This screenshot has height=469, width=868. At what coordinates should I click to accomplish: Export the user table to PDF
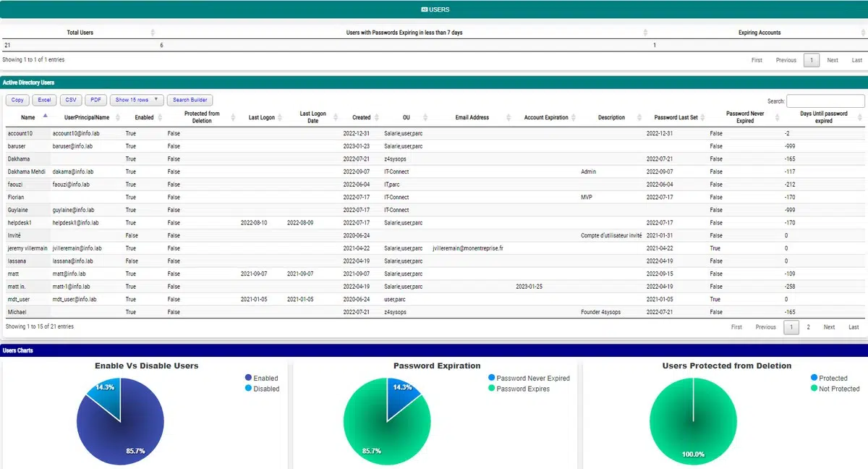pyautogui.click(x=95, y=99)
